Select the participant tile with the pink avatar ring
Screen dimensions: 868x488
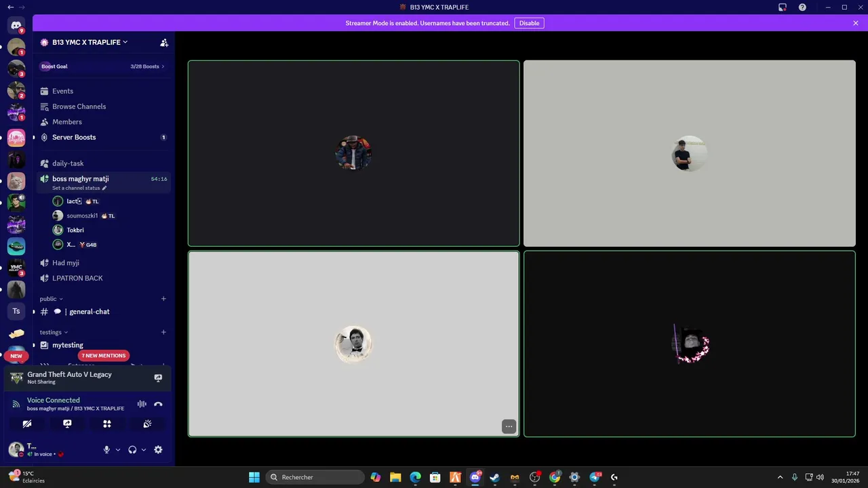click(690, 344)
